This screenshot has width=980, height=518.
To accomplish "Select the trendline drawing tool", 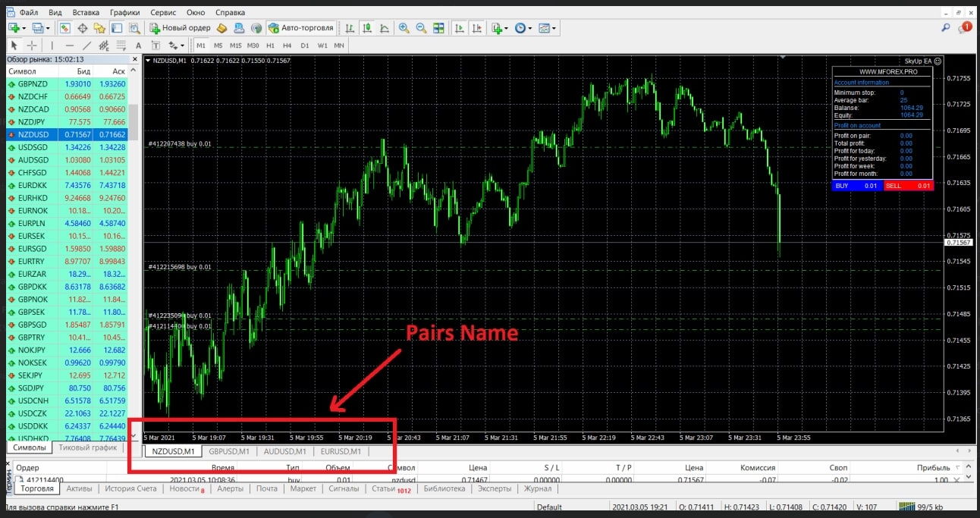I will point(86,46).
